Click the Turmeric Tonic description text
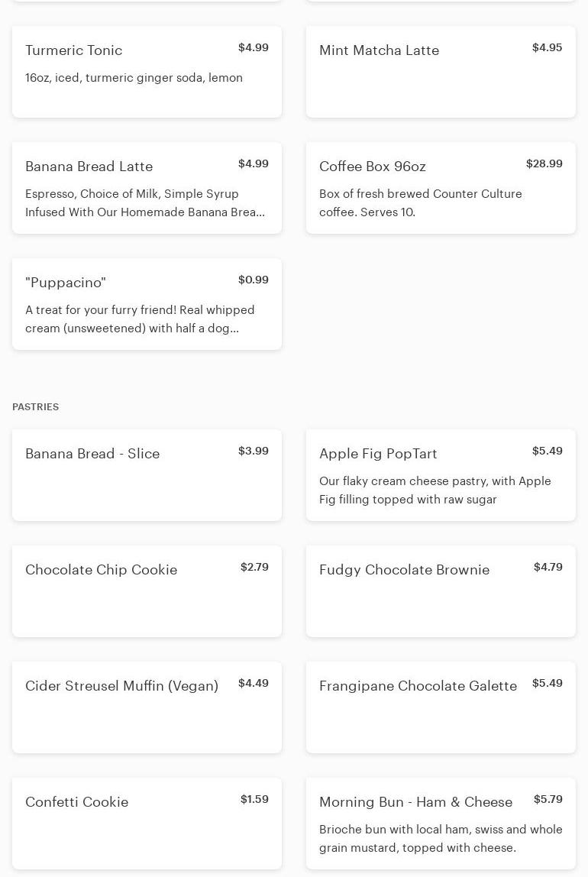Viewport: 588px width, 877px height. [x=134, y=78]
